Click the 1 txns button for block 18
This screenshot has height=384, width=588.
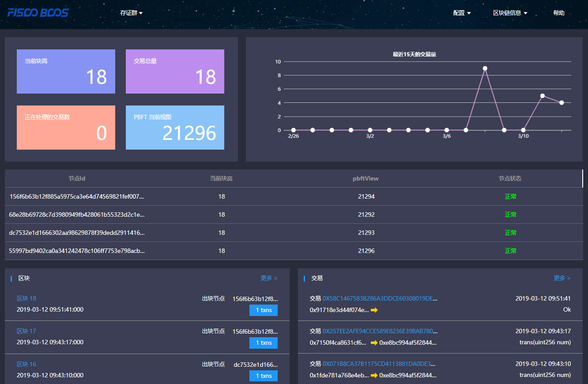(264, 310)
